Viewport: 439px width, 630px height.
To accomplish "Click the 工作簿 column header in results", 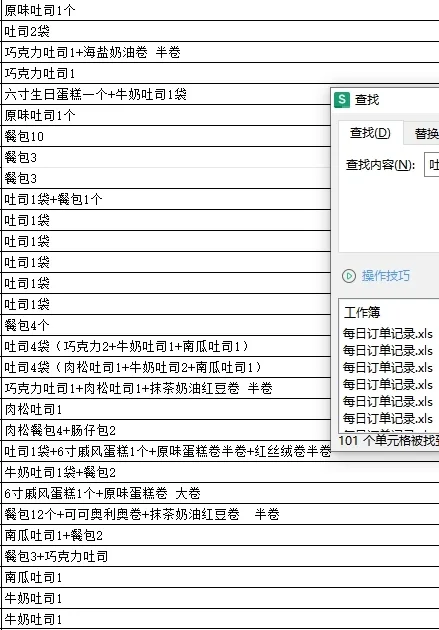I will pyautogui.click(x=362, y=312).
